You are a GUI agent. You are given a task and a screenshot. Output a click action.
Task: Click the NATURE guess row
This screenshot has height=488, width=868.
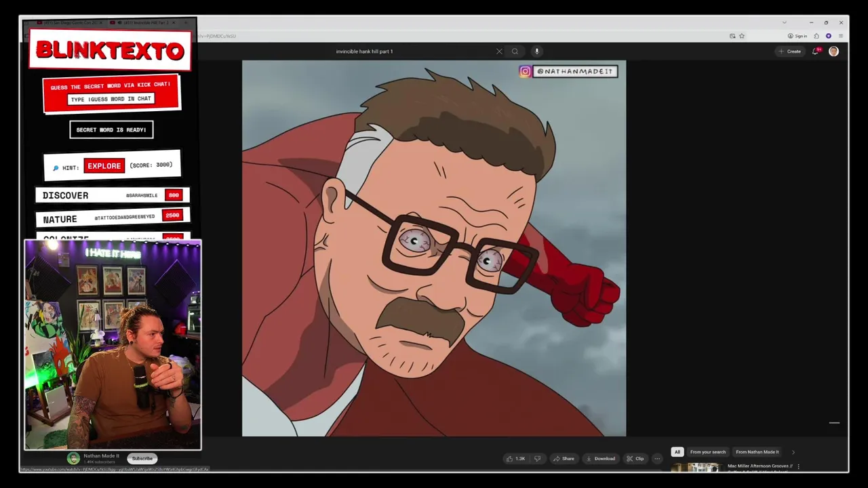tap(113, 217)
